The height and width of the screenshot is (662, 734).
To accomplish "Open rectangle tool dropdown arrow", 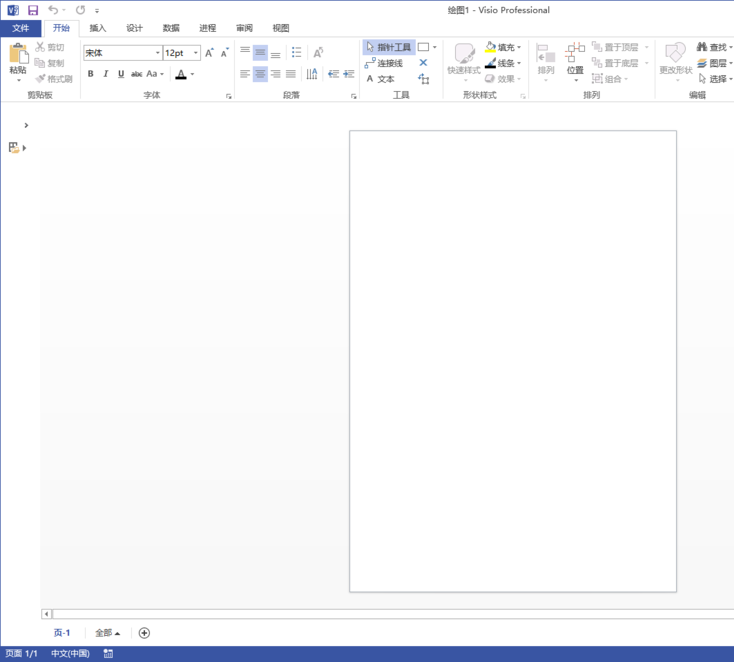I will tap(435, 47).
